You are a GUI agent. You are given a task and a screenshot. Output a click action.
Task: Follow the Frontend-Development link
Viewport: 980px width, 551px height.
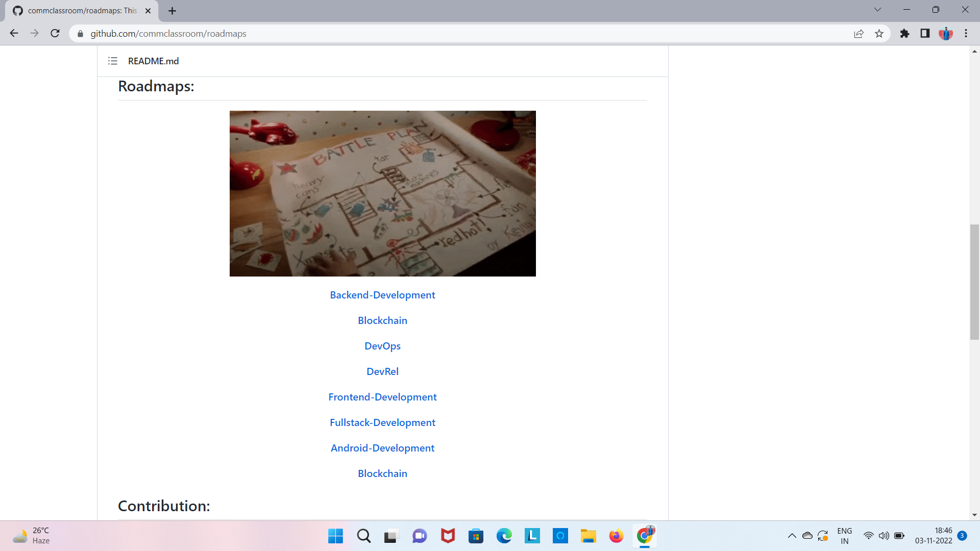(382, 396)
